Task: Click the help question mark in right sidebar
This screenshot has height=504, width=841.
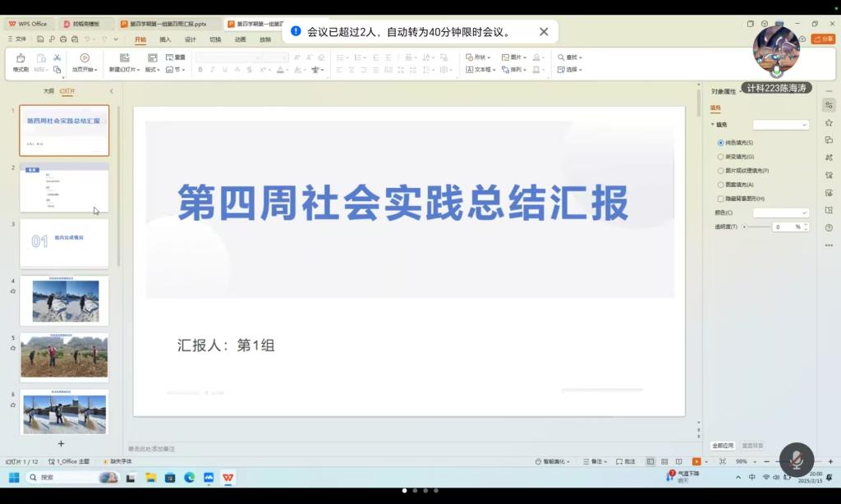Action: point(829,227)
